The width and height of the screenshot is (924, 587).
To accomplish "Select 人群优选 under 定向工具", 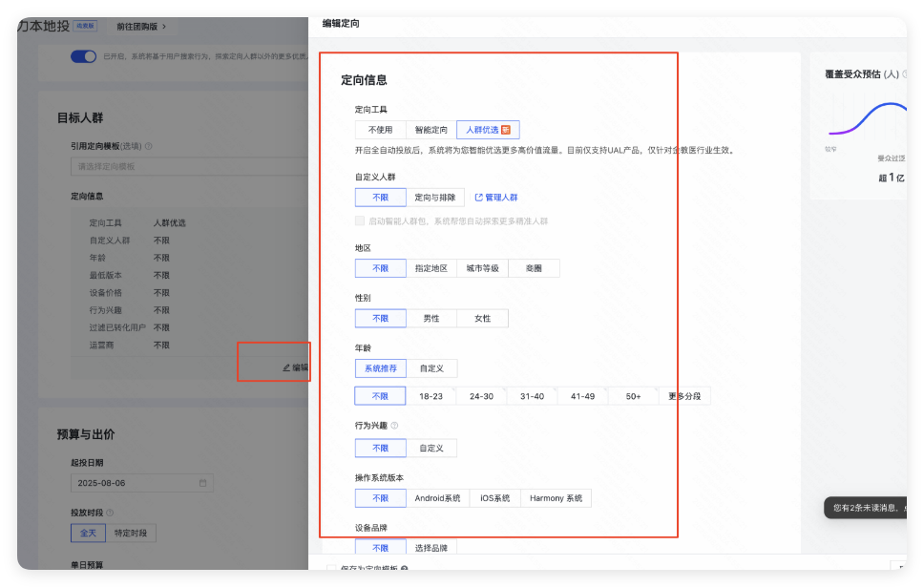I will [488, 130].
